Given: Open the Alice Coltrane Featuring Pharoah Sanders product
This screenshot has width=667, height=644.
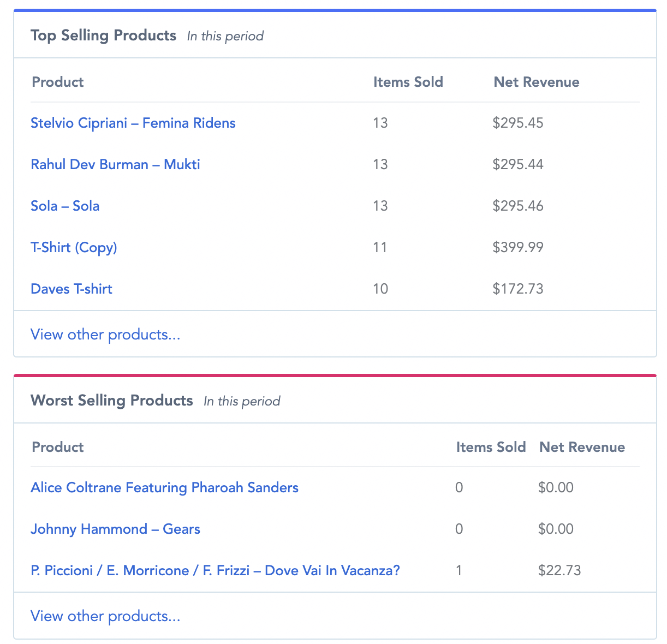Looking at the screenshot, I should 164,487.
